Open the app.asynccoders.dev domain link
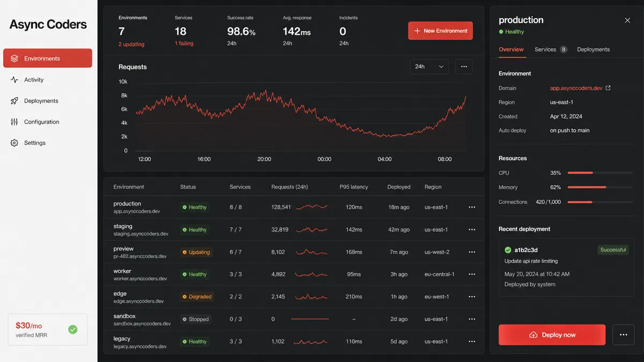644x362 pixels. (x=576, y=88)
